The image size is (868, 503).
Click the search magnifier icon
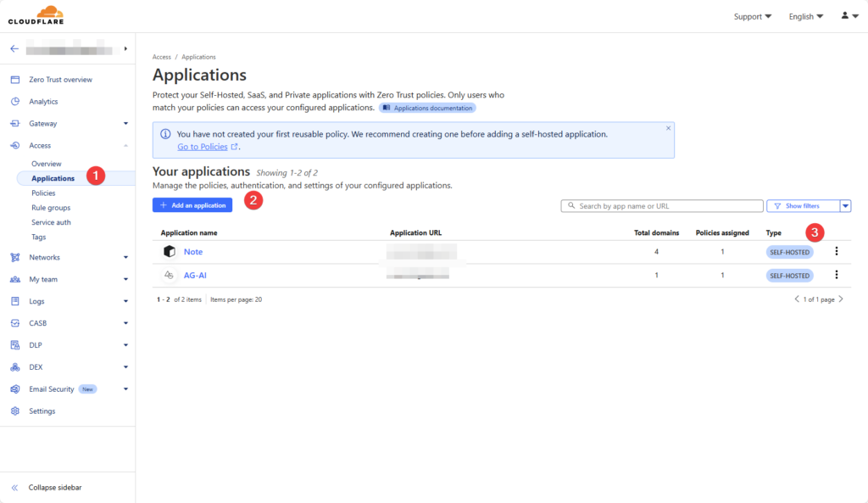point(571,205)
